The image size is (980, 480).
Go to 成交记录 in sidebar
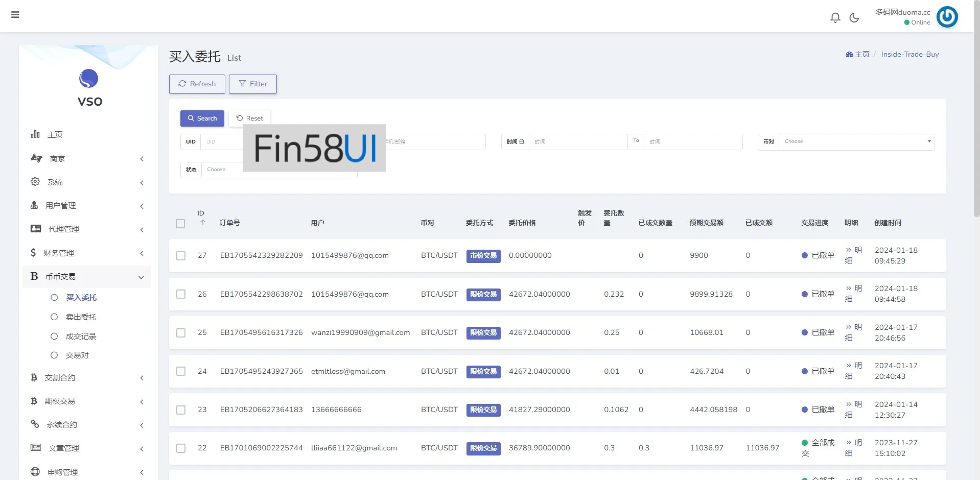[81, 337]
